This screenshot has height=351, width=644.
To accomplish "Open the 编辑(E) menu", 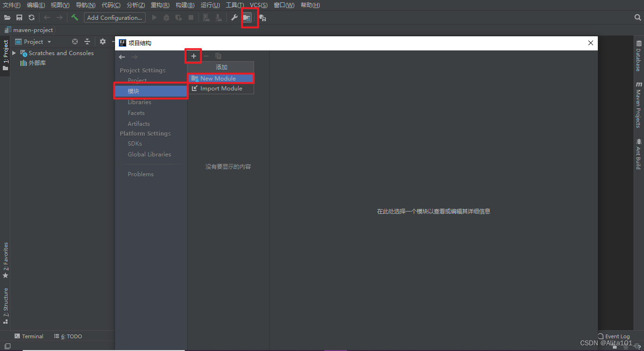I will [x=36, y=5].
